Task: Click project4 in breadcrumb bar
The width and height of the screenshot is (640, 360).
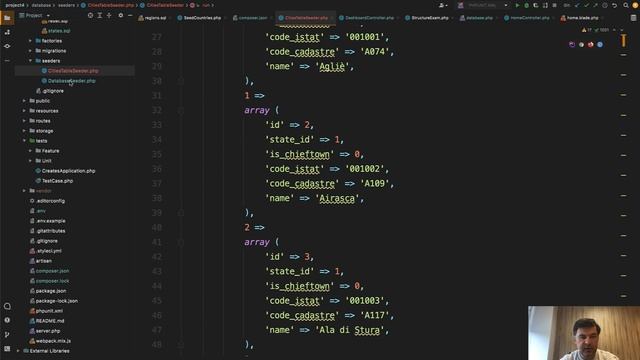Action: click(x=15, y=5)
